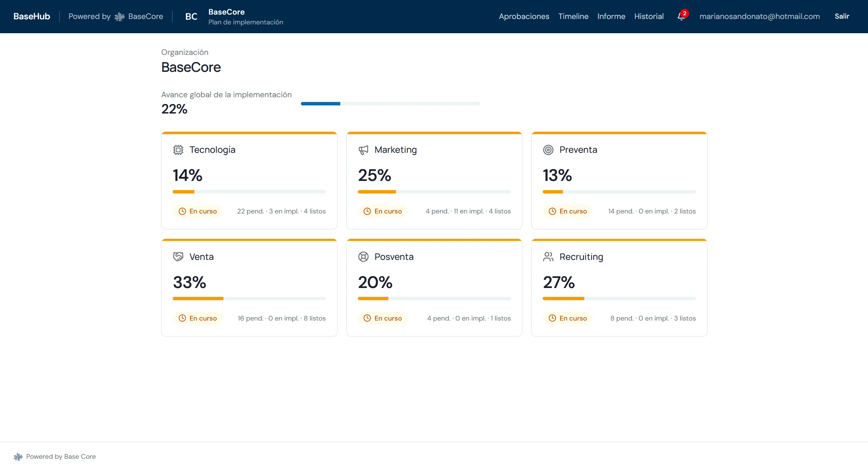Open the Tecnología card title
Image resolution: width=868 pixels, height=472 pixels.
212,150
